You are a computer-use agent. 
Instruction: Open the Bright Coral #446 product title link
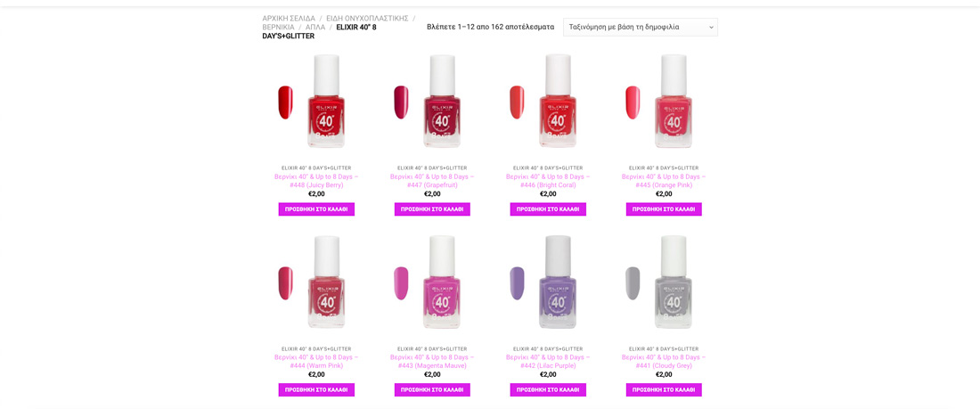pyautogui.click(x=548, y=180)
